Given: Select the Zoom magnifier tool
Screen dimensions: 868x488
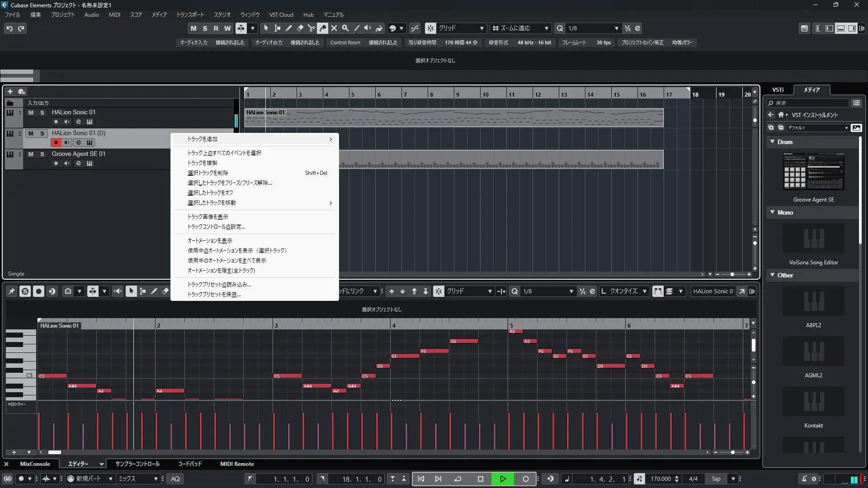Looking at the screenshot, I should click(x=345, y=28).
